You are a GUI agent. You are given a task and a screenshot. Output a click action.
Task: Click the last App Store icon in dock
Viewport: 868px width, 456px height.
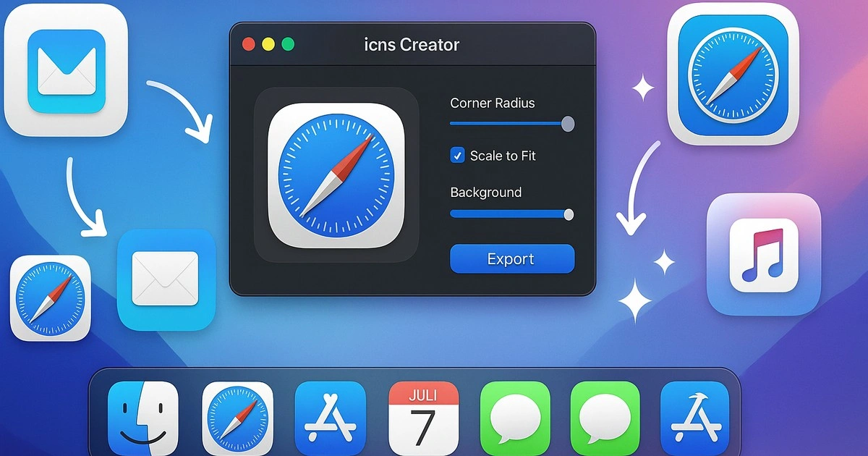click(x=697, y=418)
